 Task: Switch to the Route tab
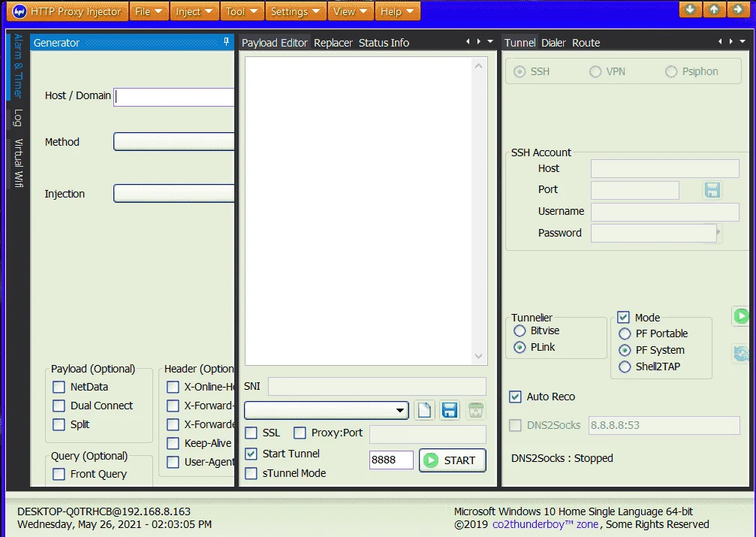[x=586, y=43]
